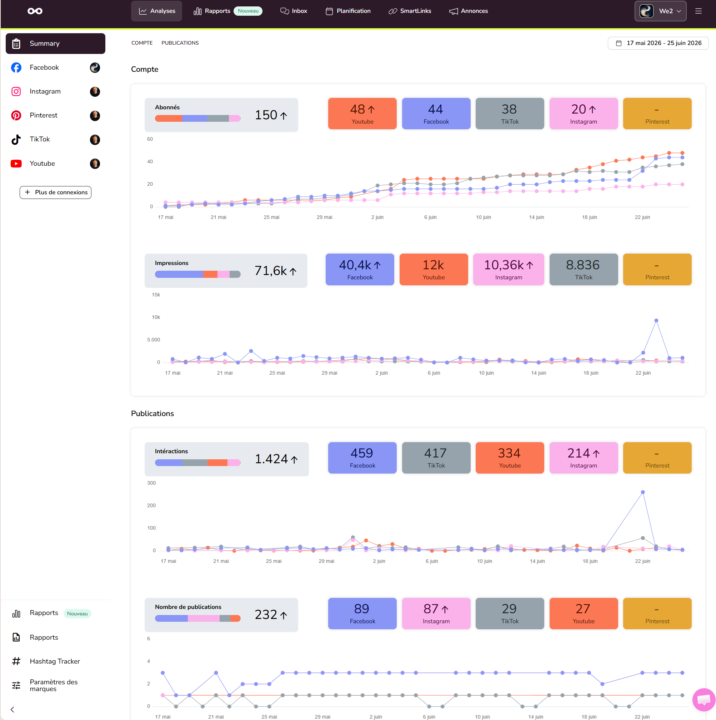Toggle the Facebook 40,4k impressions tile
The width and height of the screenshot is (716, 720).
360,269
